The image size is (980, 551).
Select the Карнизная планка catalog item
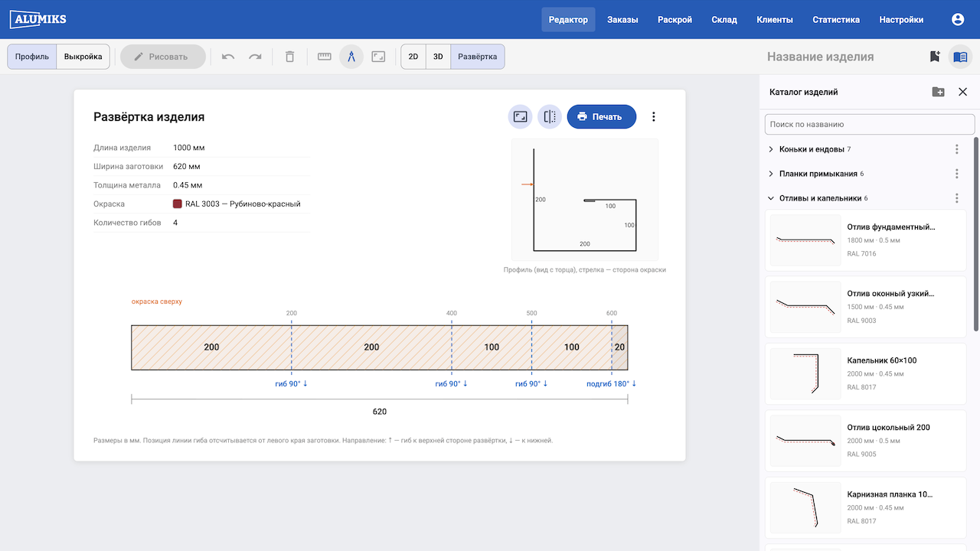[x=866, y=507]
